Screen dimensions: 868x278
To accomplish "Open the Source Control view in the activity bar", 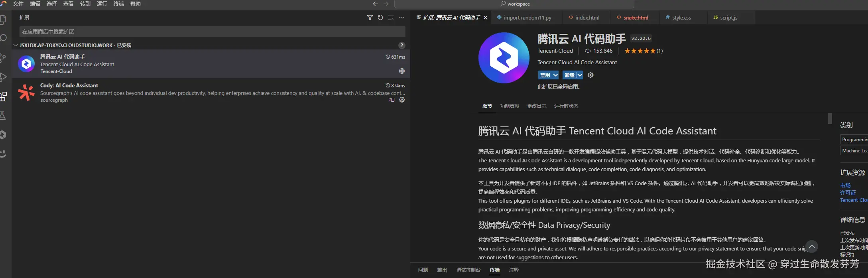I will [3, 58].
